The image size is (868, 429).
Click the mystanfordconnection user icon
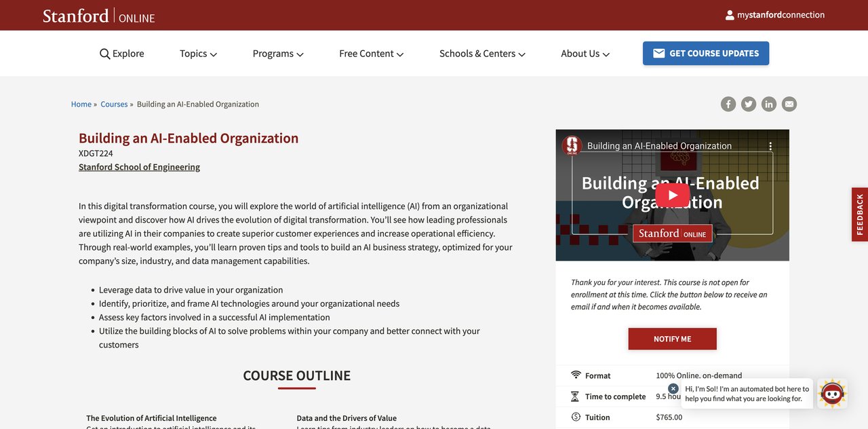click(730, 15)
